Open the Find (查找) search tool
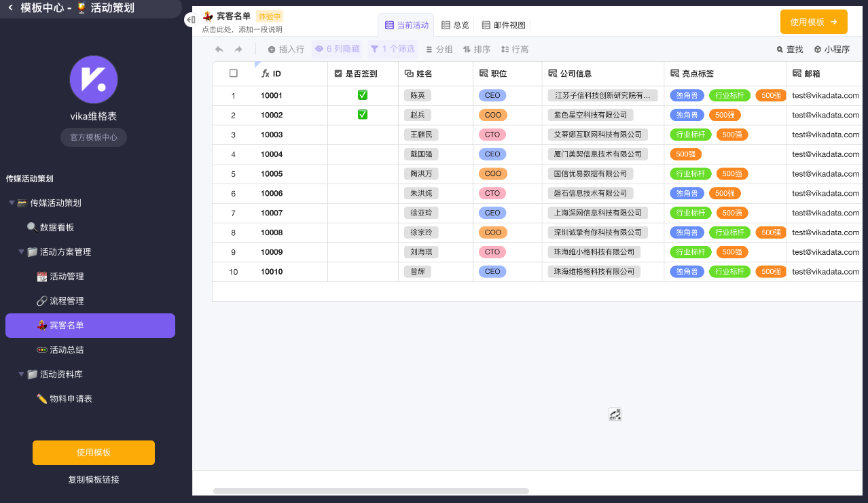 point(789,50)
